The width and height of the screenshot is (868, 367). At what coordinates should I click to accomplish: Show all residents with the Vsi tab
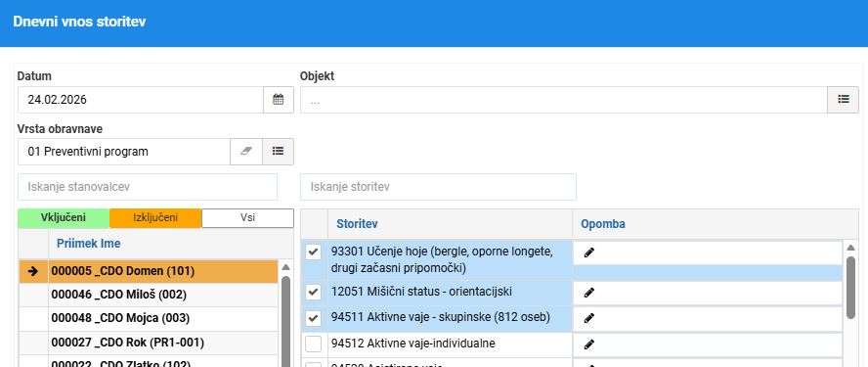click(247, 218)
